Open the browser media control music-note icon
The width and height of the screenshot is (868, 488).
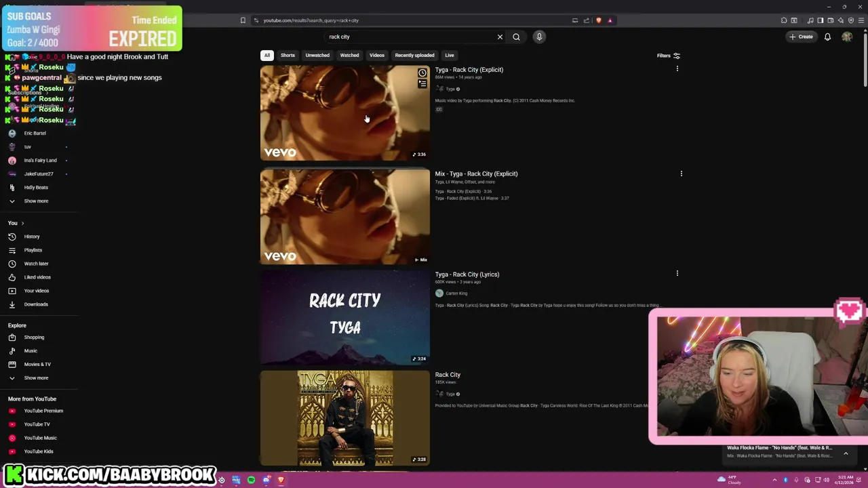(x=810, y=20)
